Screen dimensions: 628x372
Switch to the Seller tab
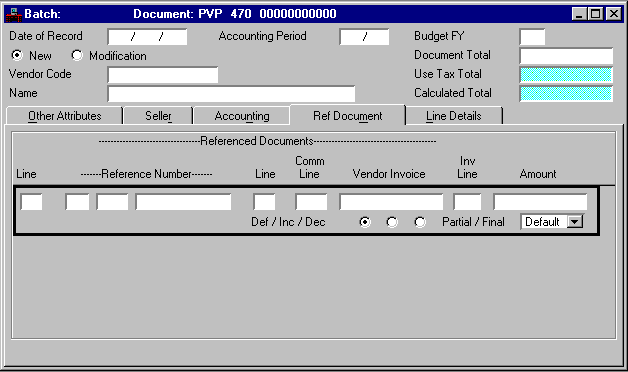158,116
